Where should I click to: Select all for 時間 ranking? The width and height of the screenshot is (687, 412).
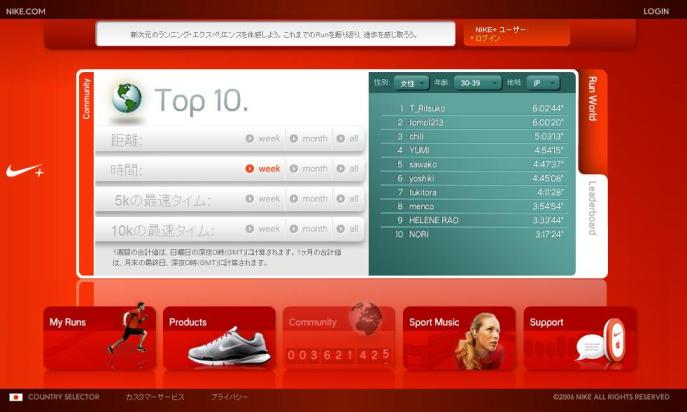(347, 169)
